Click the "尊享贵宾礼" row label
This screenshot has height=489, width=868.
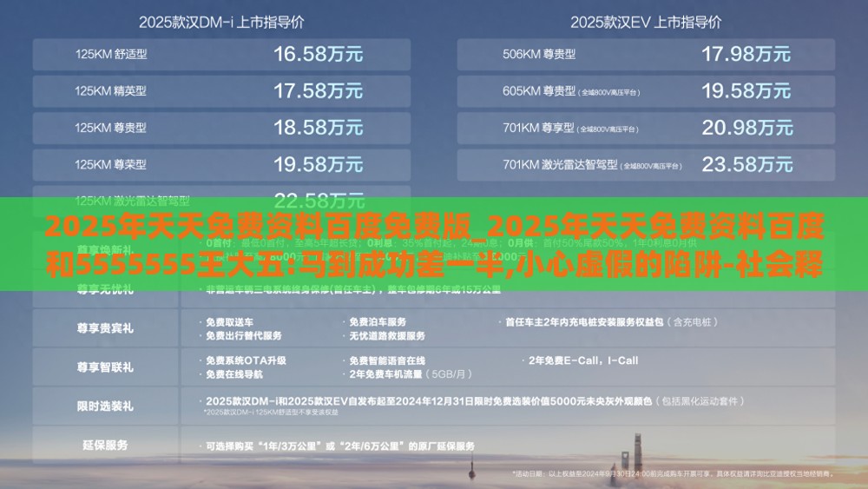105,328
